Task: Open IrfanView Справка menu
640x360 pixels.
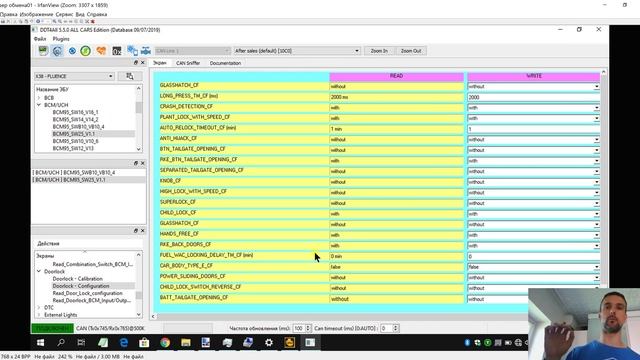Action: point(97,14)
